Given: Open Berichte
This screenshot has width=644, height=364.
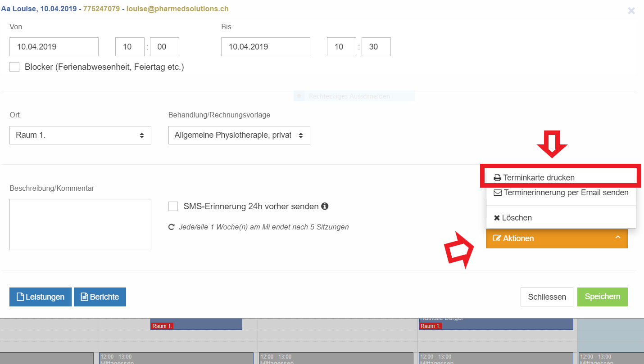Looking at the screenshot, I should click(x=100, y=297).
